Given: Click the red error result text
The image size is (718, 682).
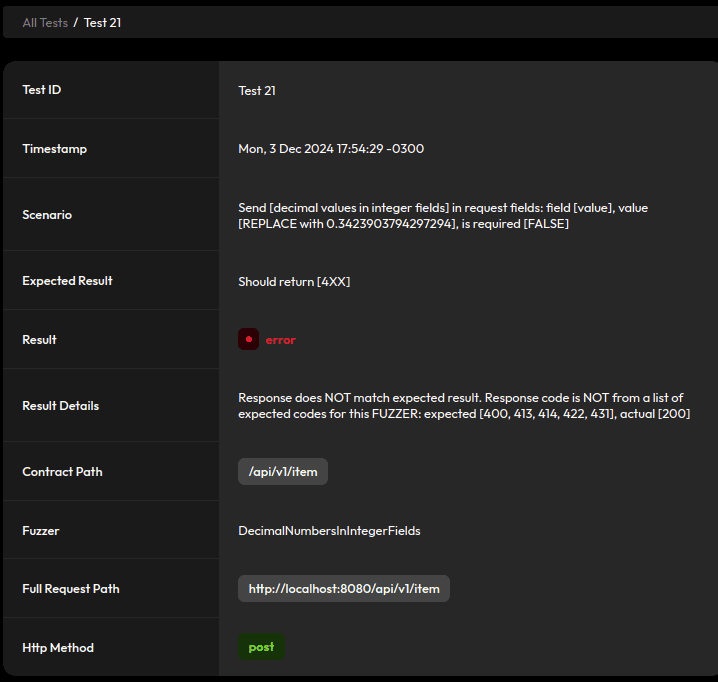Looking at the screenshot, I should coord(280,340).
